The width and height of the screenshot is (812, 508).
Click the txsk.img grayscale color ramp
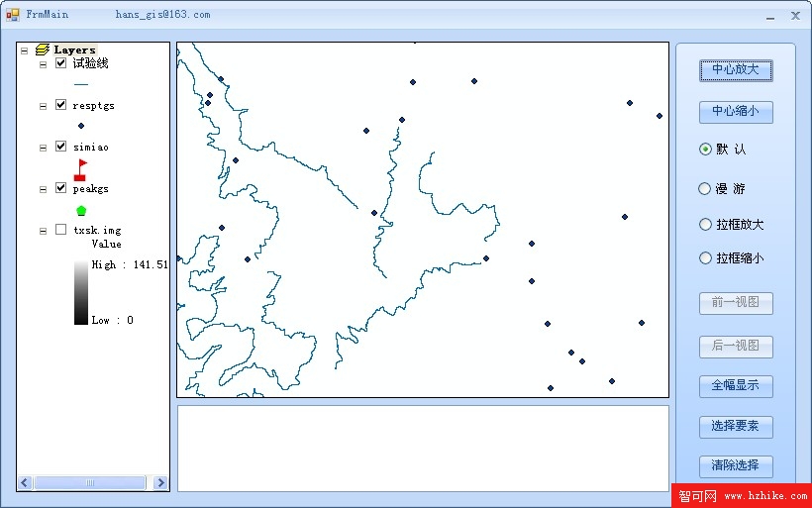[x=81, y=292]
